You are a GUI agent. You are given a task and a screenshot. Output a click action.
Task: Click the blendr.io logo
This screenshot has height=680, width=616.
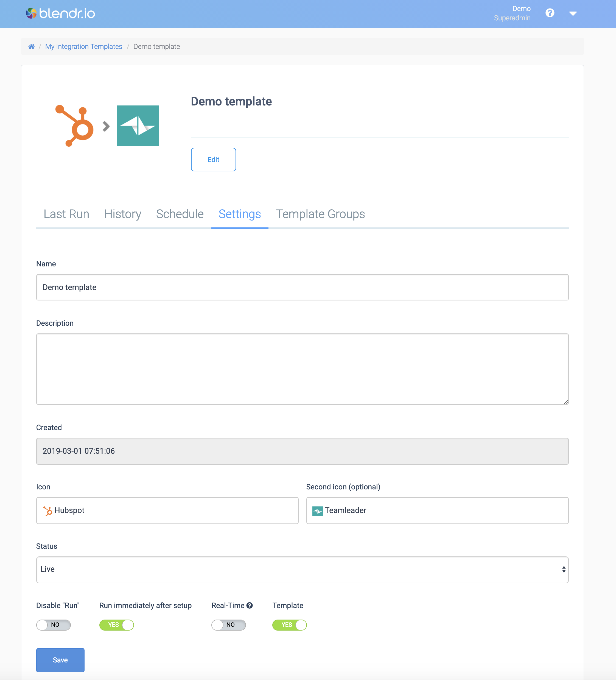[60, 13]
